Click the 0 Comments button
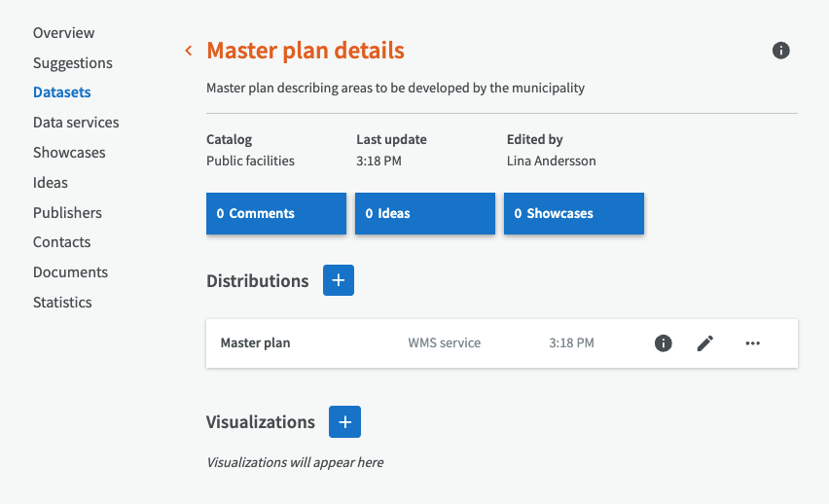 pyautogui.click(x=276, y=213)
